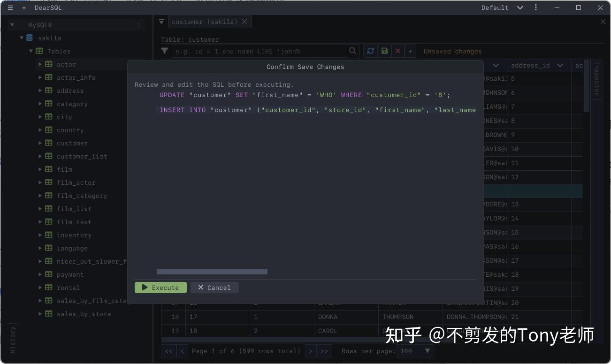Viewport: 611px width, 364px height.
Task: Expand the address table node
Action: click(40, 91)
